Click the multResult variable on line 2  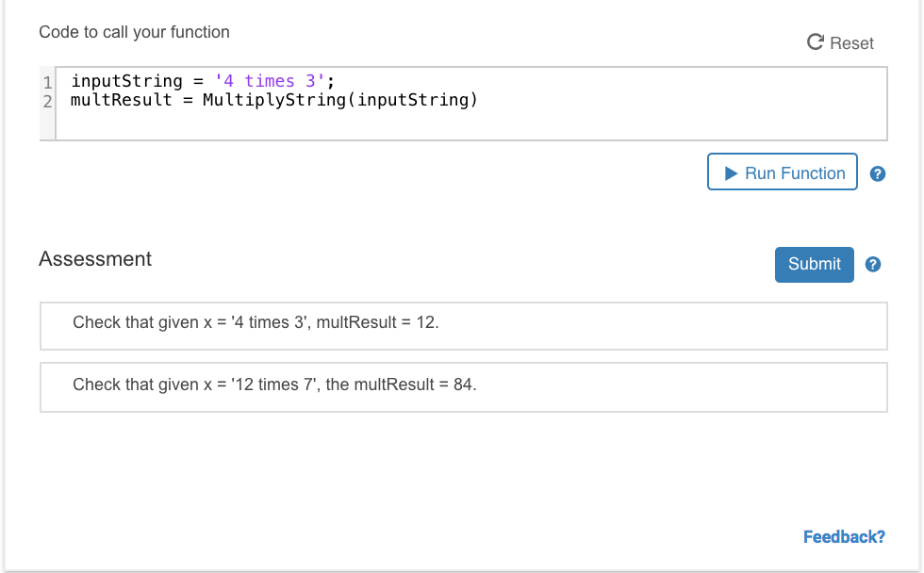pyautogui.click(x=122, y=100)
